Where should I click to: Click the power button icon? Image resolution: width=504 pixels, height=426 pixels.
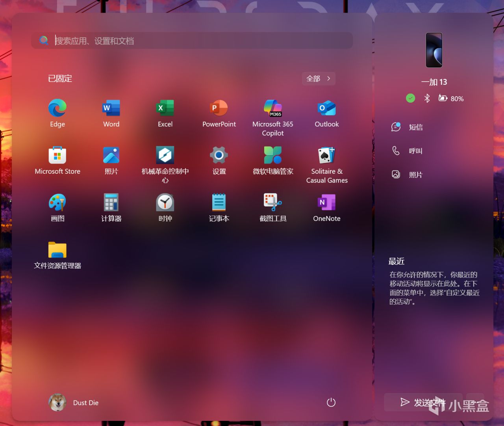coord(331,402)
